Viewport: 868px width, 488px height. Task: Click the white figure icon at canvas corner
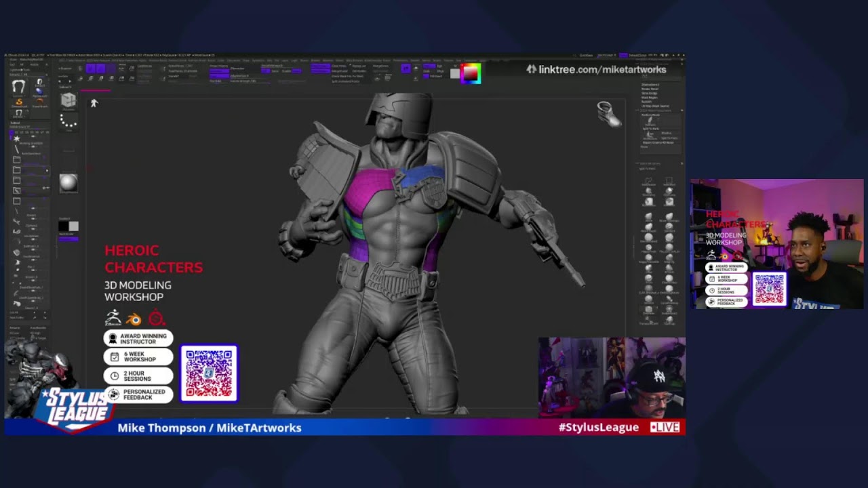94,103
